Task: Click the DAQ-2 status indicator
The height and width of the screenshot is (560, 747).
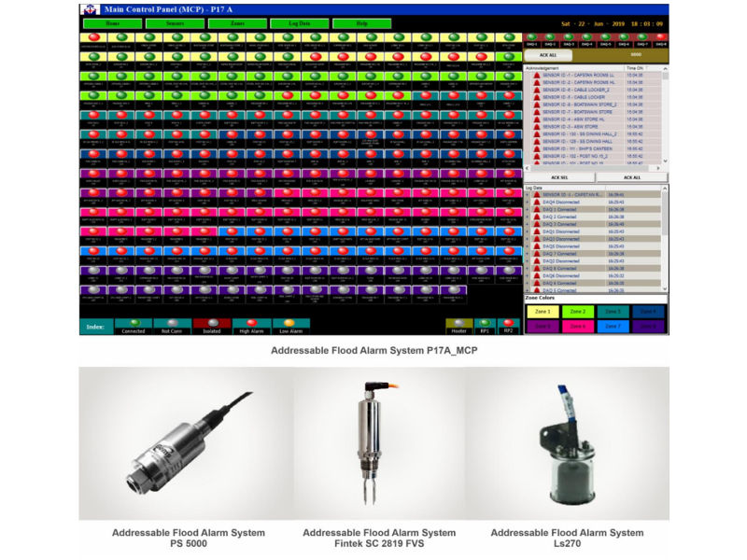Action: (x=550, y=36)
